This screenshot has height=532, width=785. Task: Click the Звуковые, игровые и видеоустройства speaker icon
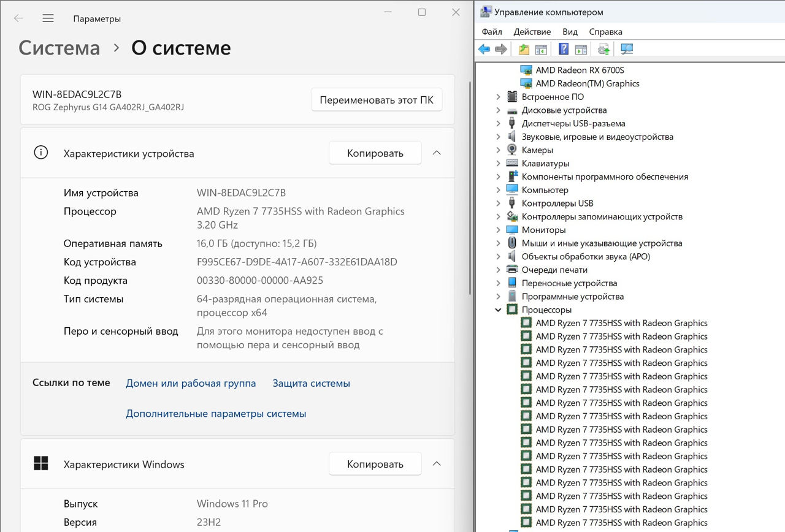tap(512, 137)
